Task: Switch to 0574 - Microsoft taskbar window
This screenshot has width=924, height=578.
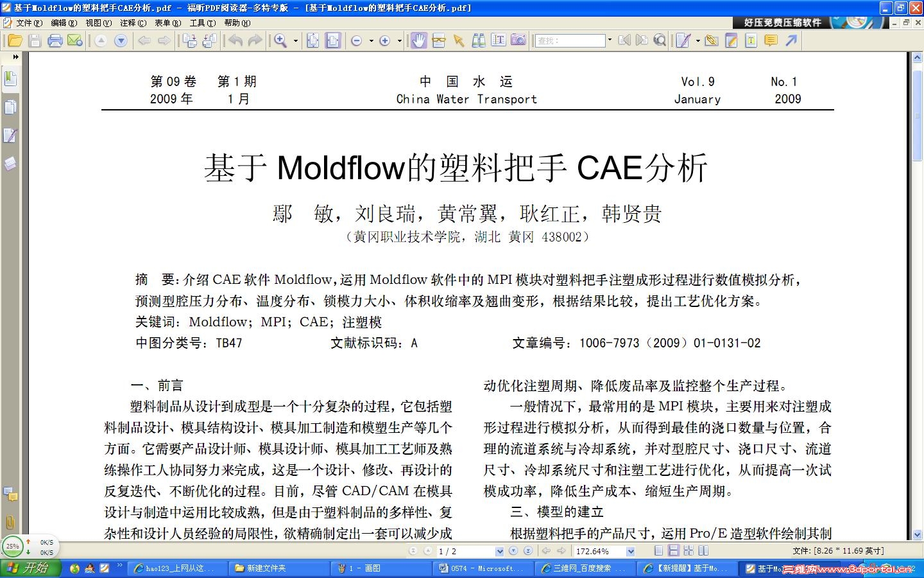Action: coord(483,568)
